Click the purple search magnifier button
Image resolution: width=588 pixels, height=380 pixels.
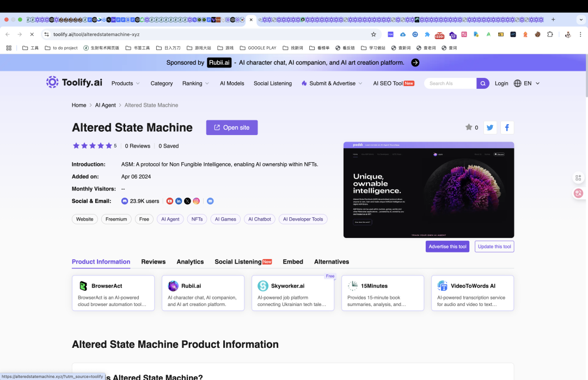coord(483,83)
